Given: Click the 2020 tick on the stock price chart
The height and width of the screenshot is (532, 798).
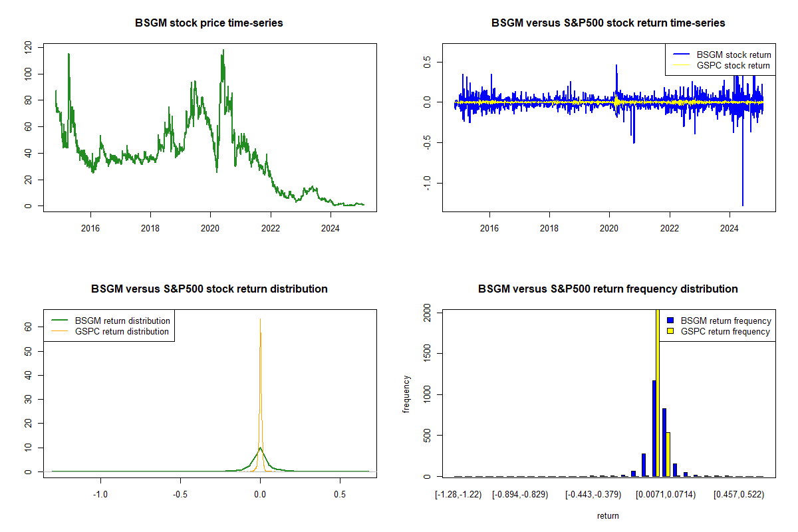Looking at the screenshot, I should [210, 228].
